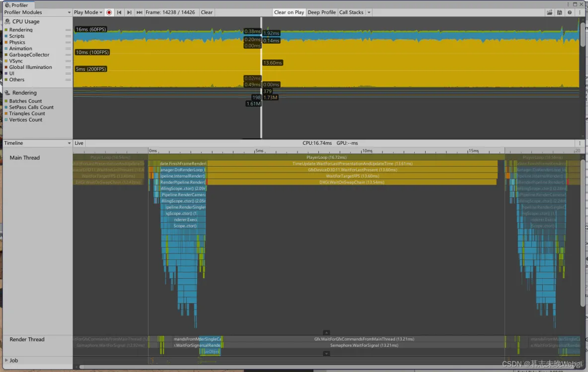Open the Profiler Modules dropdown
This screenshot has height=372, width=588.
click(37, 12)
